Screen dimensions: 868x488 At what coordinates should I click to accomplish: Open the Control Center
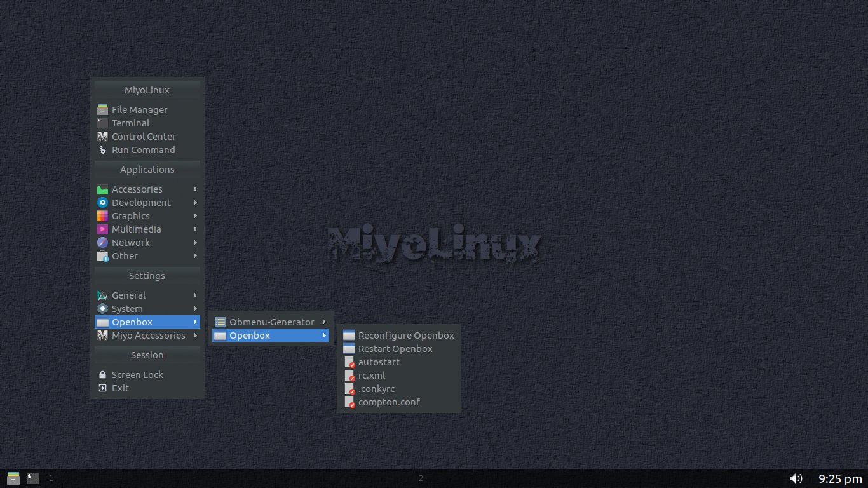pos(144,136)
